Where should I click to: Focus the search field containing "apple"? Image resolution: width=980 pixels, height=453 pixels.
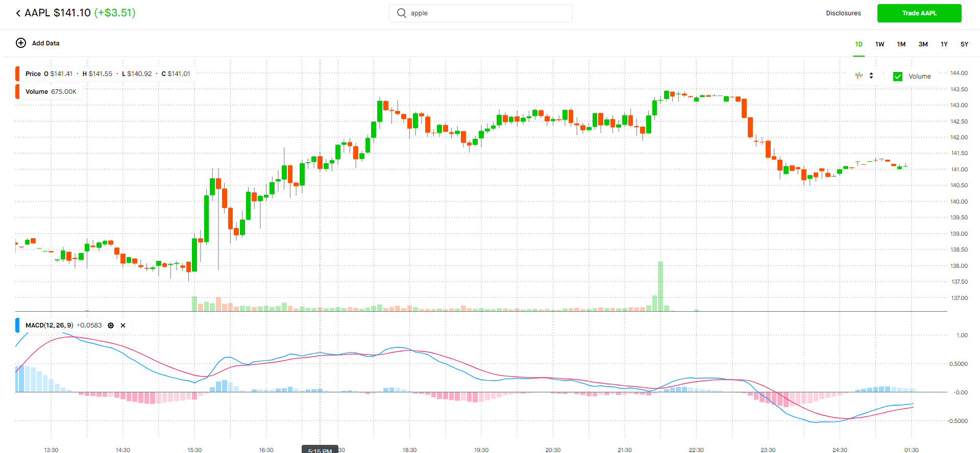click(485, 13)
